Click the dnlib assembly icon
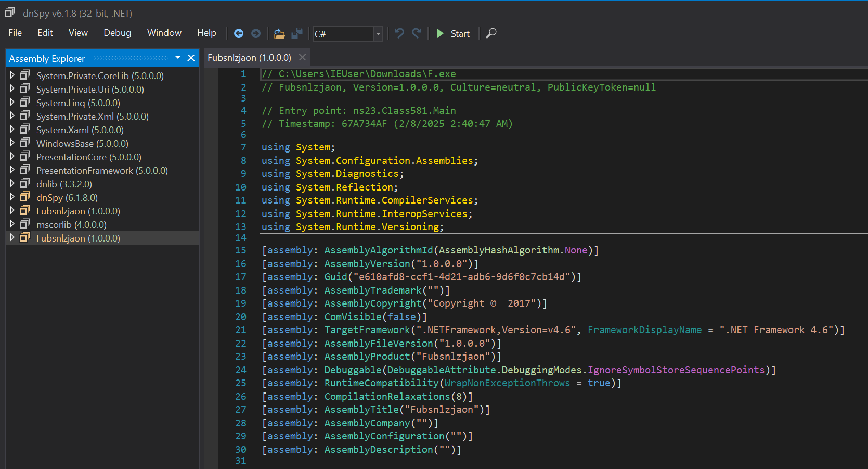The height and width of the screenshot is (469, 868). [24, 184]
